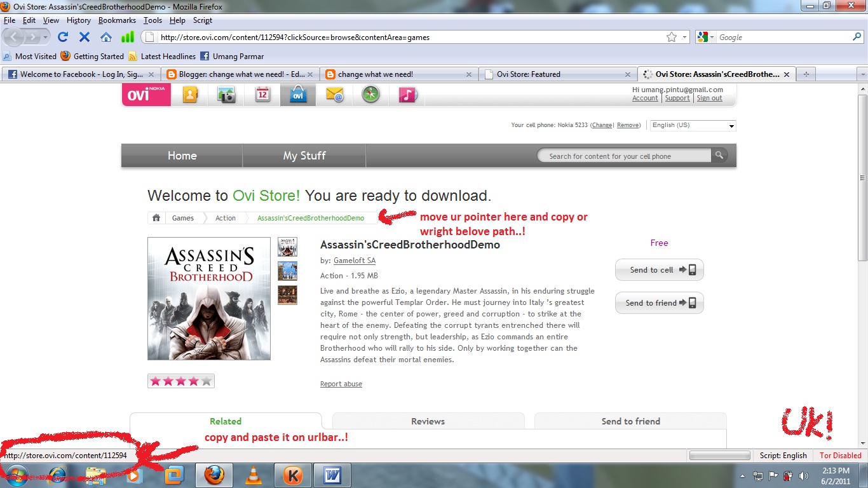Click the first game screenshot thumbnail
The image size is (868, 488).
[288, 247]
